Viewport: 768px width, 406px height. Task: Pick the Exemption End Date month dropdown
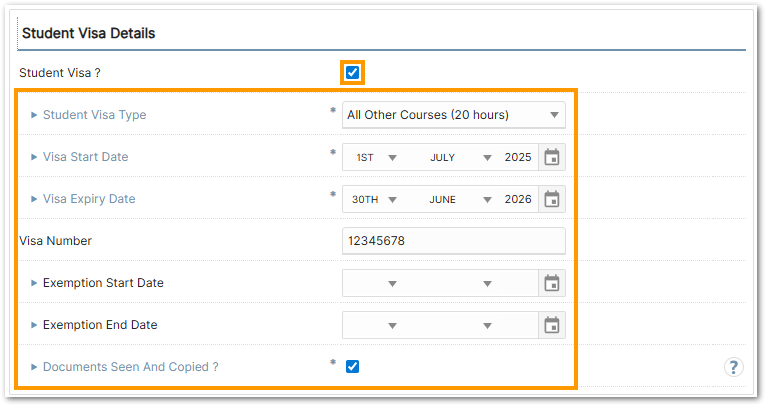click(x=459, y=325)
